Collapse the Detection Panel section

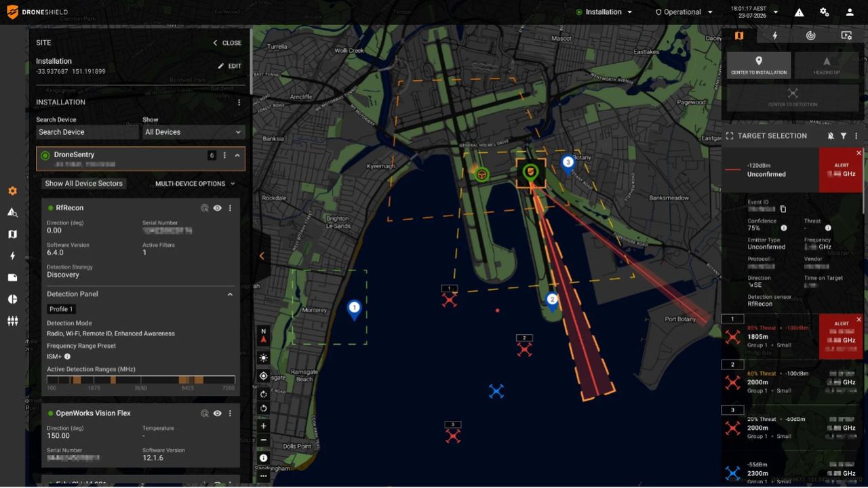point(230,294)
